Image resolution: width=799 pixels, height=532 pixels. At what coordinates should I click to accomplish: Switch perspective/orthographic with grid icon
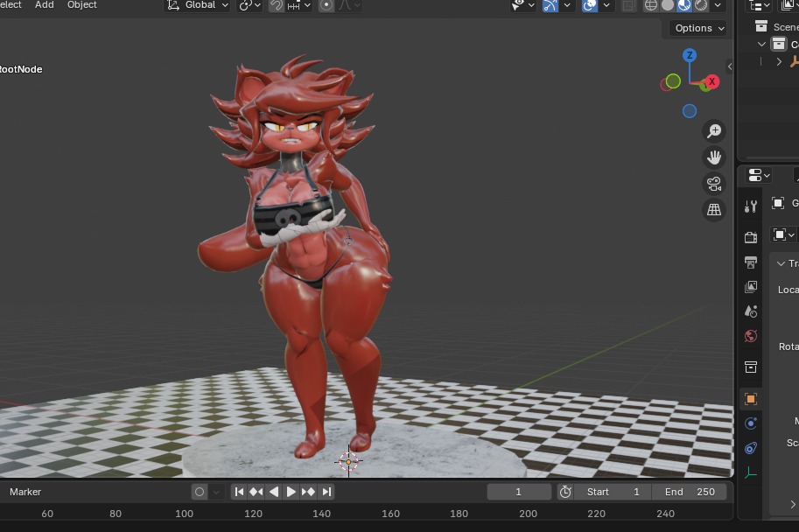tap(714, 209)
